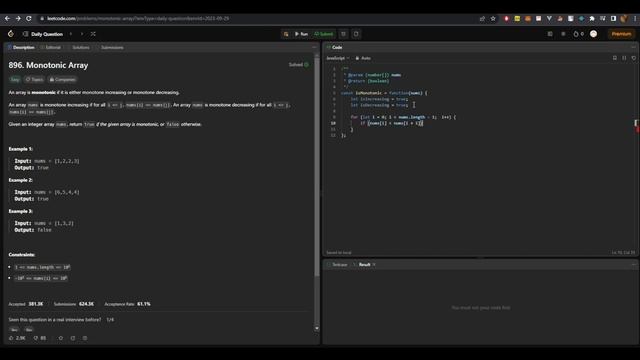The height and width of the screenshot is (360, 640).
Task: Open the Daily Question problem list
Action: 43,34
